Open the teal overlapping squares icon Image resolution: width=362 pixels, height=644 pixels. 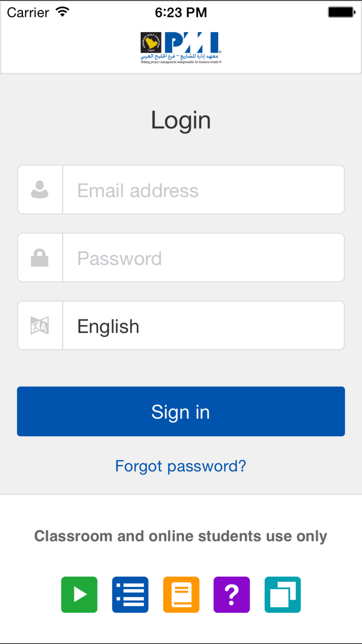point(283,594)
